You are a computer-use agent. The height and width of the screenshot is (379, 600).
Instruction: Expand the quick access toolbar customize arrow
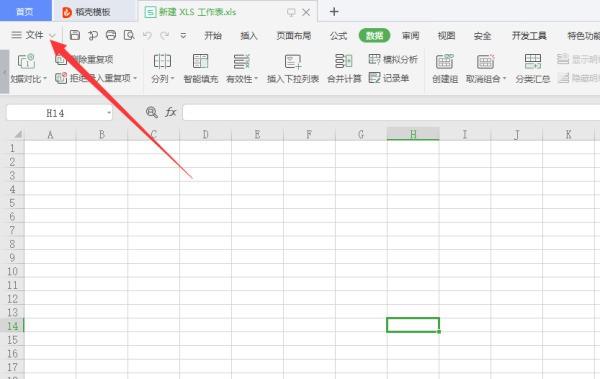tap(183, 36)
